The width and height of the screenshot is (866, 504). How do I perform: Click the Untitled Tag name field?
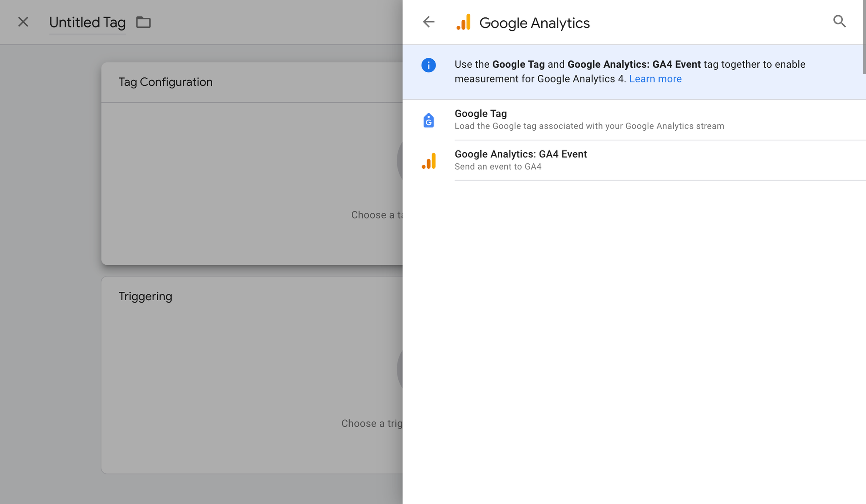click(87, 22)
